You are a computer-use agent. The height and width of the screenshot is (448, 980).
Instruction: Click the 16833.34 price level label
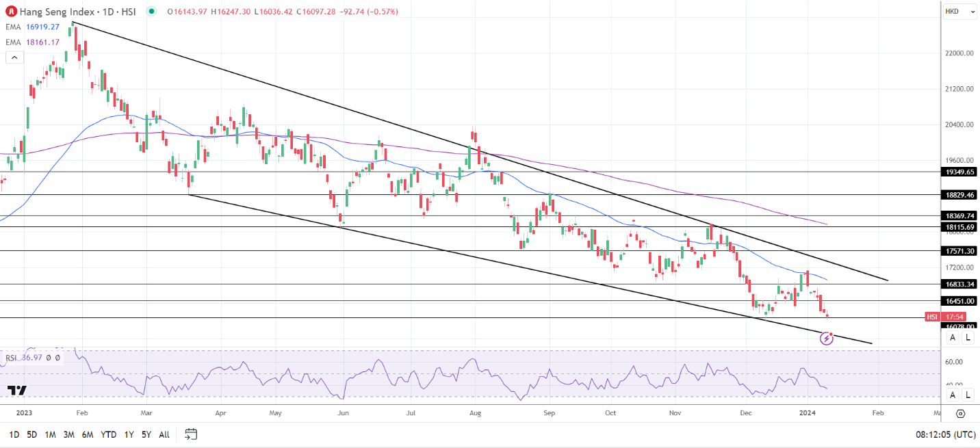click(960, 284)
